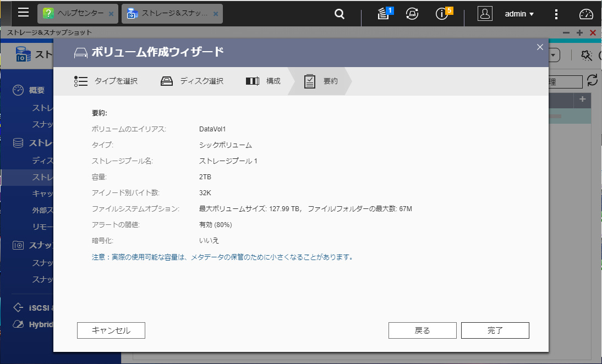Close the volume creation wizard dialog

(x=540, y=47)
